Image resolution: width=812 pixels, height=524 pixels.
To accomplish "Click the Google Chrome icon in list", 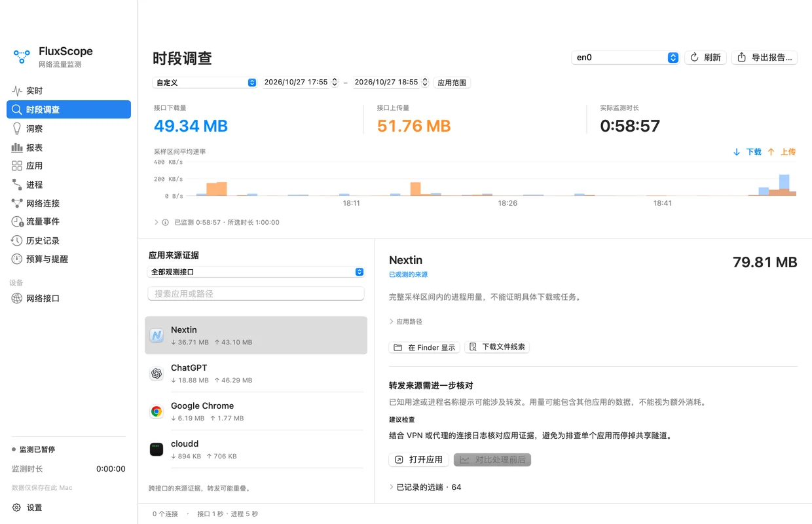I will tap(157, 411).
